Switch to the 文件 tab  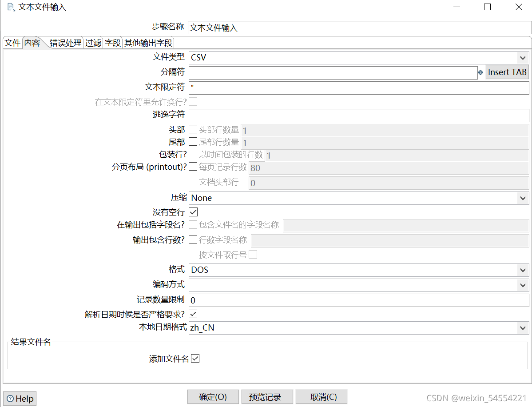(12, 43)
